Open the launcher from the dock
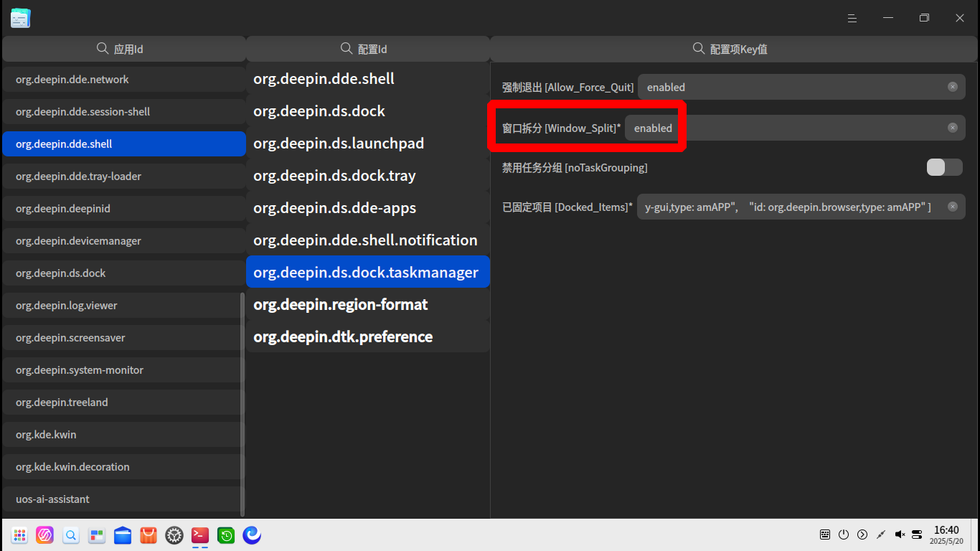 point(19,534)
